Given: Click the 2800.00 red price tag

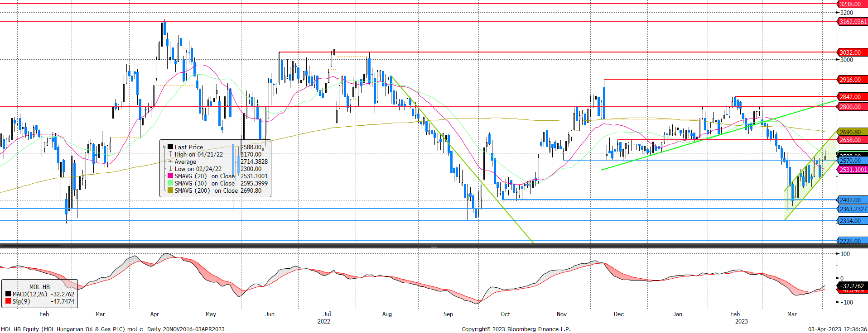Looking at the screenshot, I should (852, 107).
